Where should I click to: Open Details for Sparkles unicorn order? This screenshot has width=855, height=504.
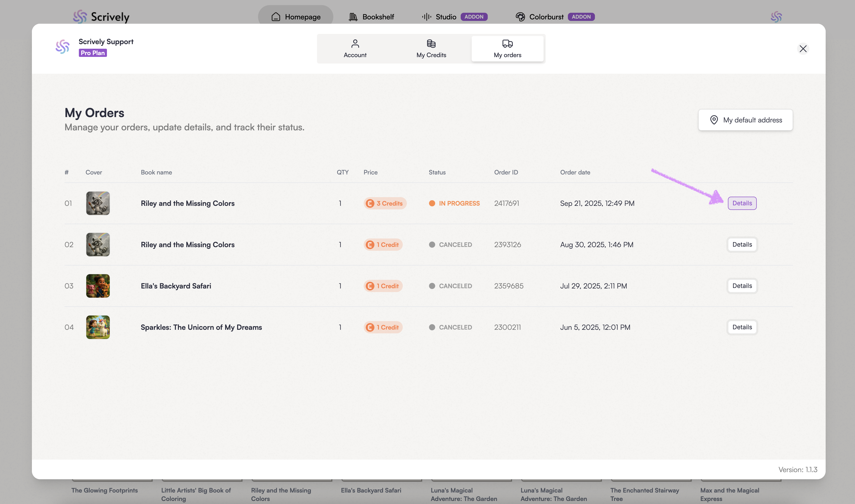(x=742, y=327)
